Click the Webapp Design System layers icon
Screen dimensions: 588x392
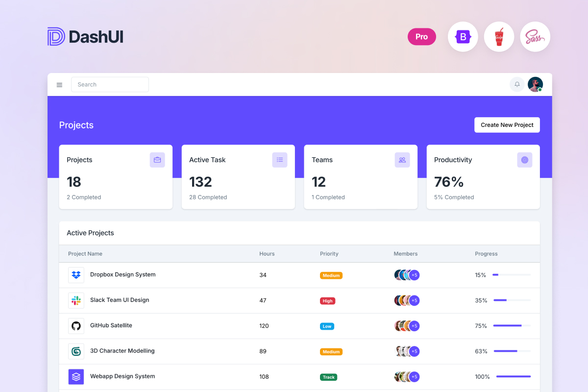tap(76, 377)
